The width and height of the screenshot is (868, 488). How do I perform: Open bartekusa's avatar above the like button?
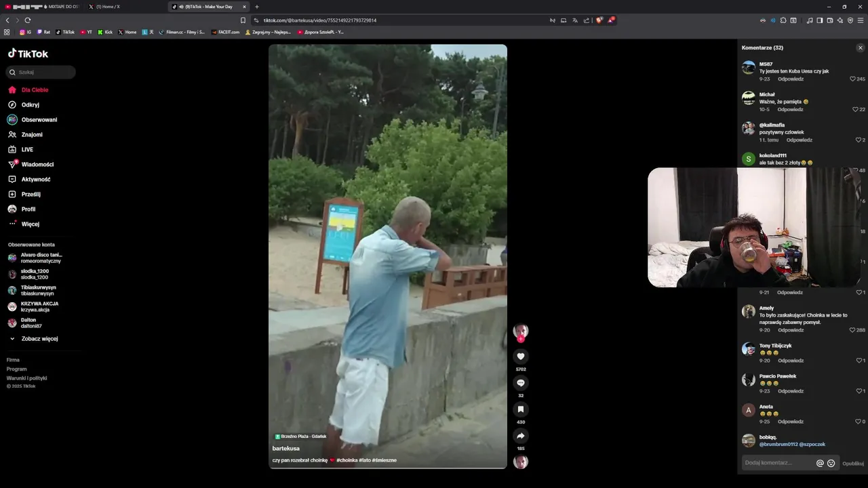521,331
